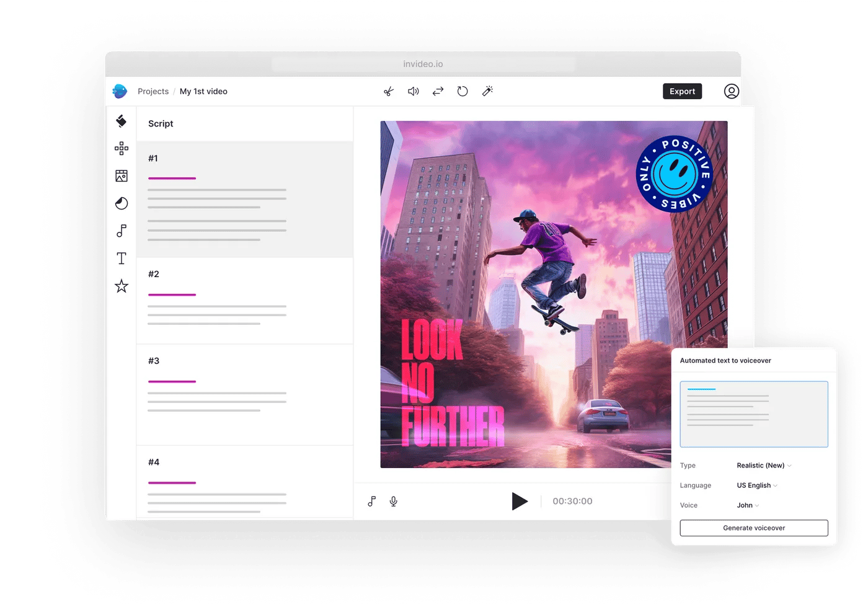Click the invideo.io address bar
This screenshot has width=868, height=615.
(423, 64)
